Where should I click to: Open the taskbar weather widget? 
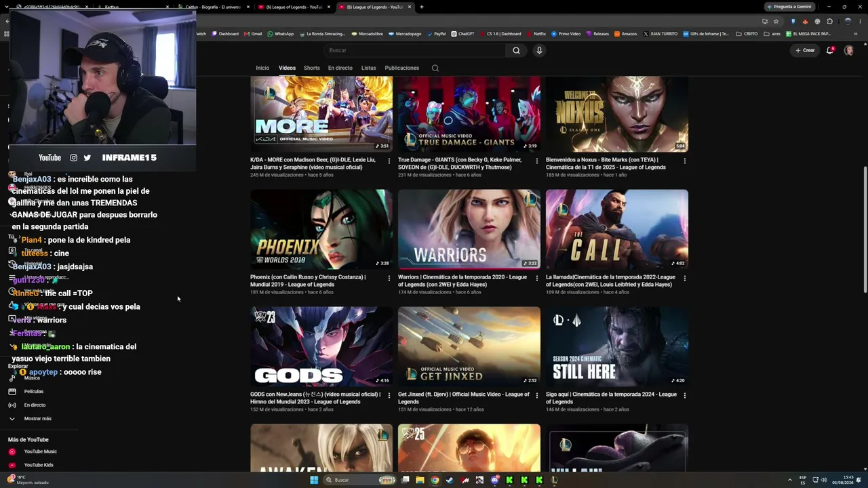pyautogui.click(x=28, y=480)
